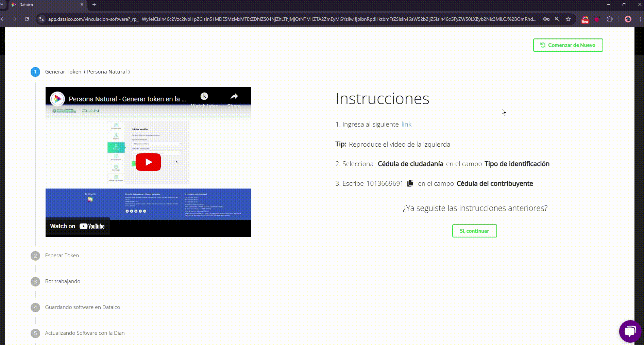This screenshot has width=644, height=345.
Task: Select step 2 Esperar Token circle
Action: [35, 256]
